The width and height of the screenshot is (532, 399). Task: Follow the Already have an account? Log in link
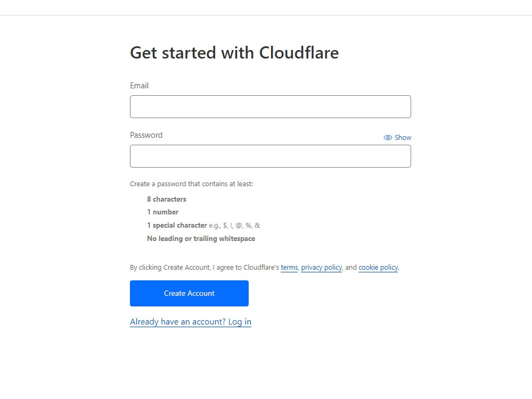pos(191,322)
